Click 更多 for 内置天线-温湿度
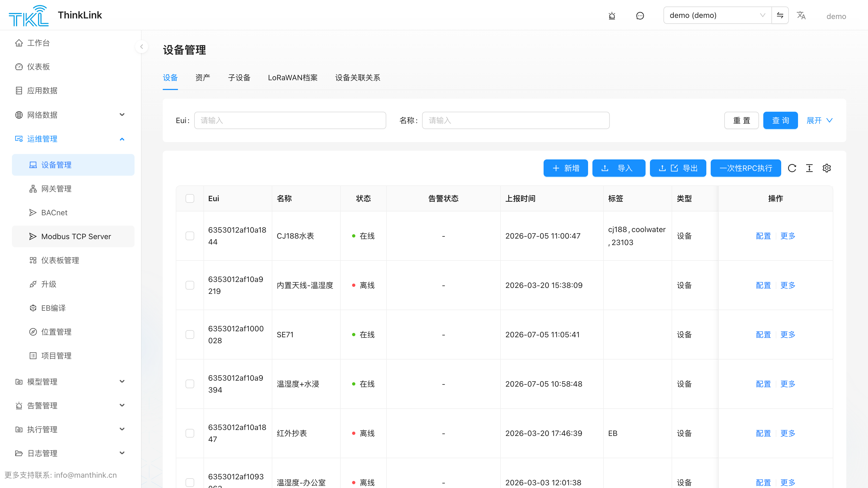This screenshot has width=868, height=488. 788,285
